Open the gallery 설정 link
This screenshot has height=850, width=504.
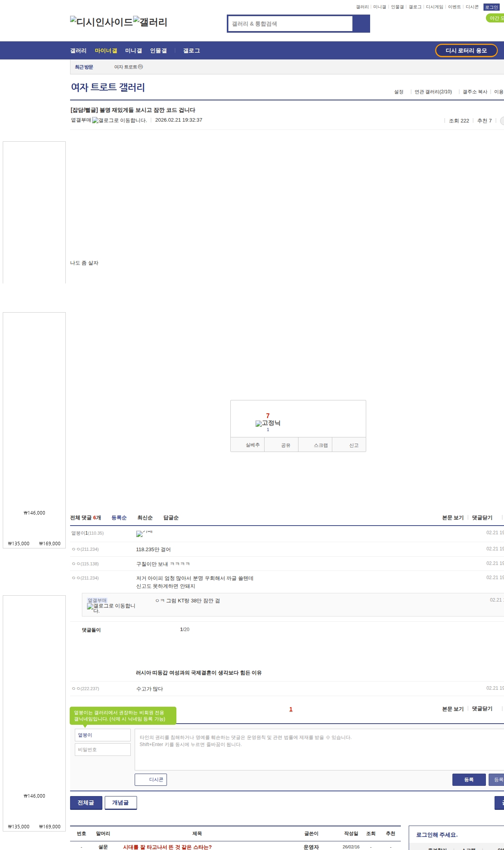click(x=399, y=92)
